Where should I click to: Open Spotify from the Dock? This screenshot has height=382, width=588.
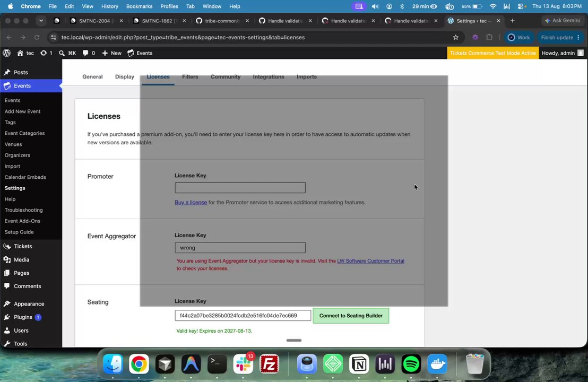(x=411, y=364)
